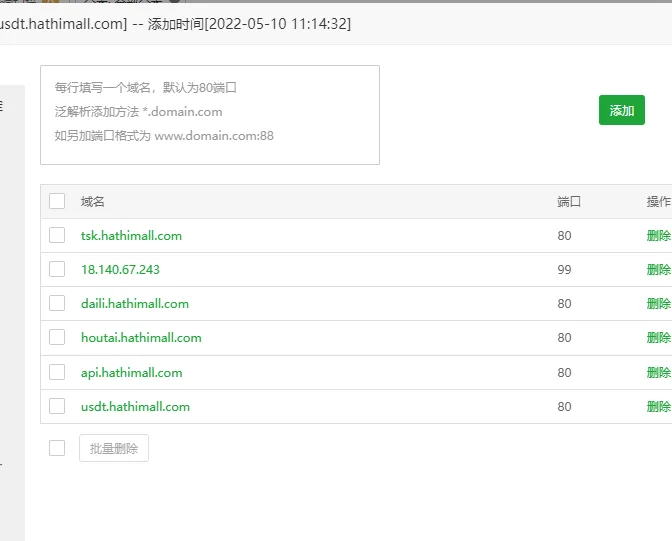Click the green 添加 button
This screenshot has height=541, width=672.
click(x=621, y=110)
